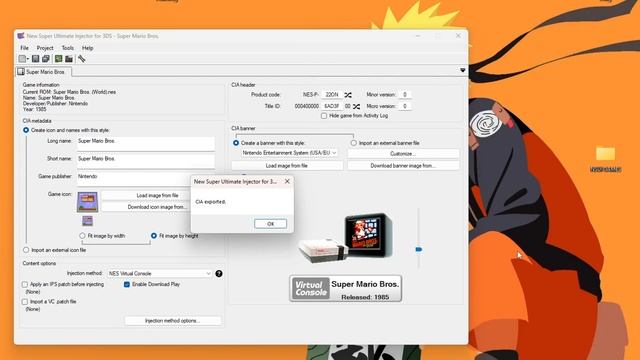Click the 'Current ROM: Super Mario Bros. (World).nes' text
Screen dimensions: 640x360
point(69,92)
